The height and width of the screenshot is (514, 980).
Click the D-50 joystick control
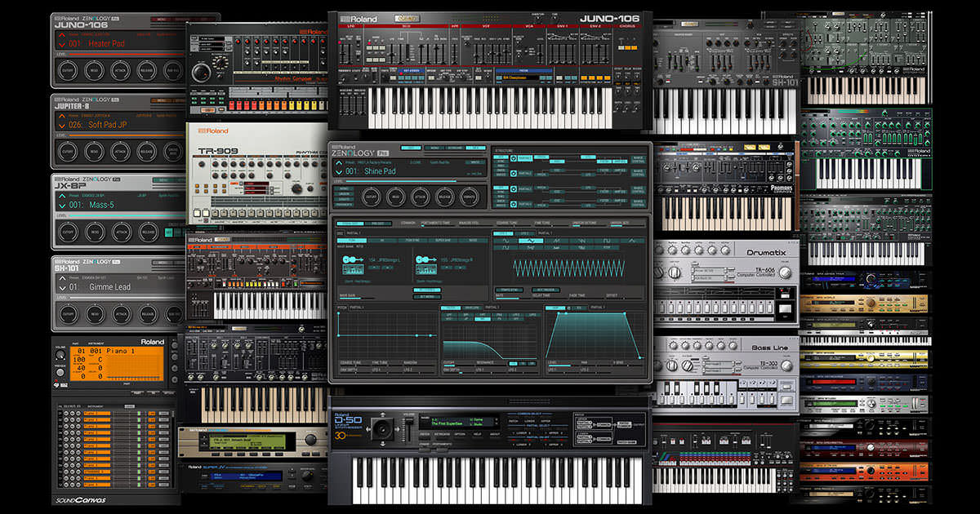pos(382,428)
